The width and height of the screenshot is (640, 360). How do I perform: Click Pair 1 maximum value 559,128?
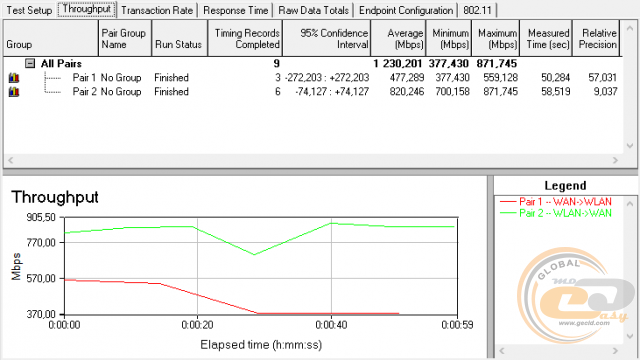(500, 78)
